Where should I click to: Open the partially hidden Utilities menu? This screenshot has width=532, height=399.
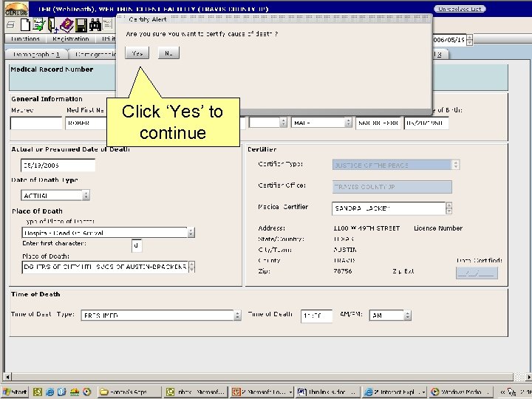click(107, 38)
